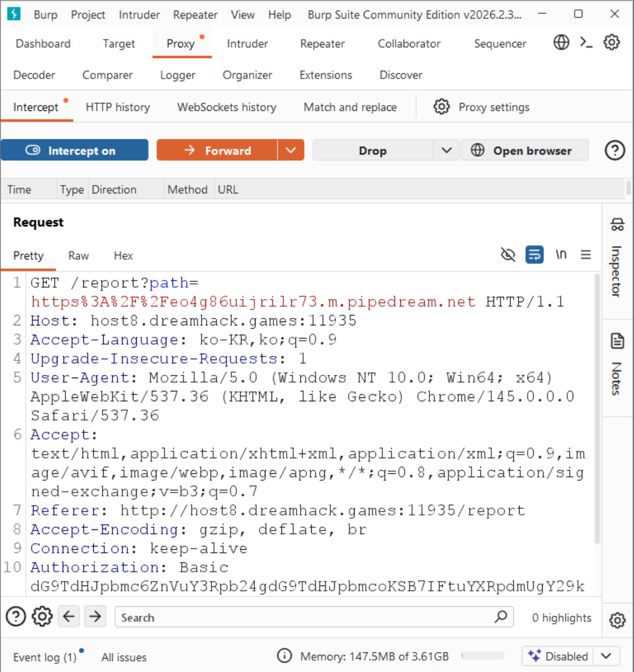The width and height of the screenshot is (634, 672).
Task: Open the bottom-right side panel gear
Action: pos(617,620)
